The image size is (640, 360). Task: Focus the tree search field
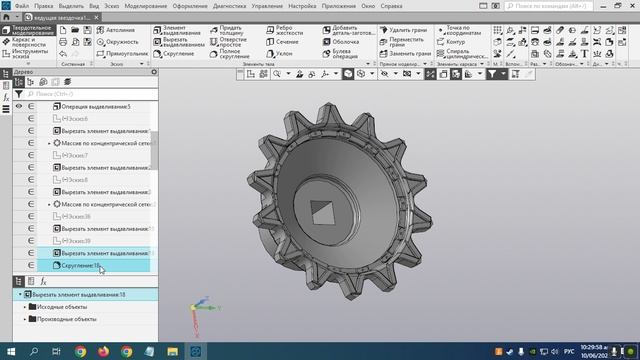[x=91, y=94]
